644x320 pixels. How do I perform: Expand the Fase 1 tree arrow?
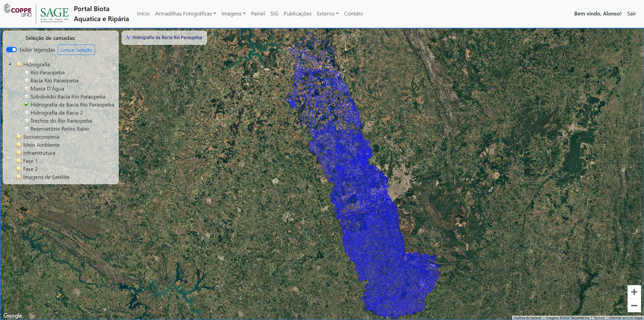(10, 161)
